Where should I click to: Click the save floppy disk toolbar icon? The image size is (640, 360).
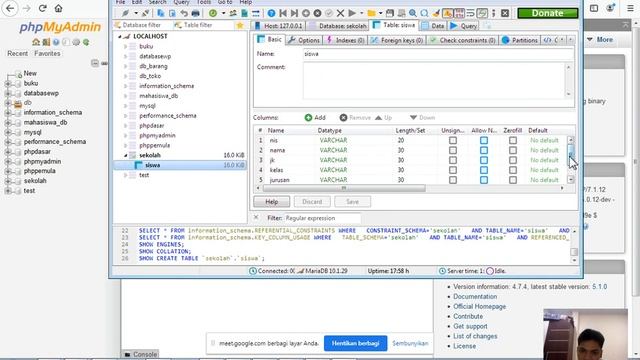390,13
